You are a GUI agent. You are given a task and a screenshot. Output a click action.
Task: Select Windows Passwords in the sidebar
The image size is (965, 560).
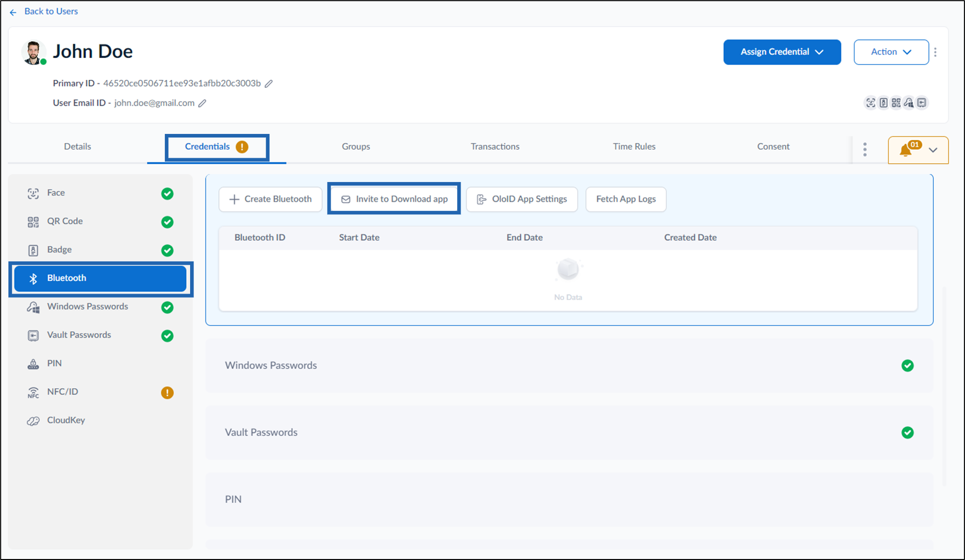100,307
